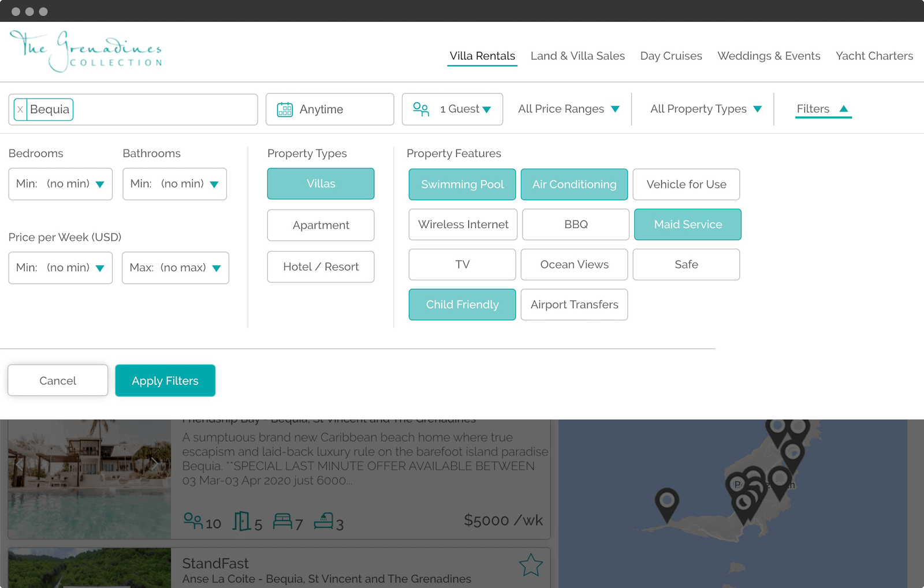Open the Yacht Charters section
The height and width of the screenshot is (588, 924).
coord(874,56)
